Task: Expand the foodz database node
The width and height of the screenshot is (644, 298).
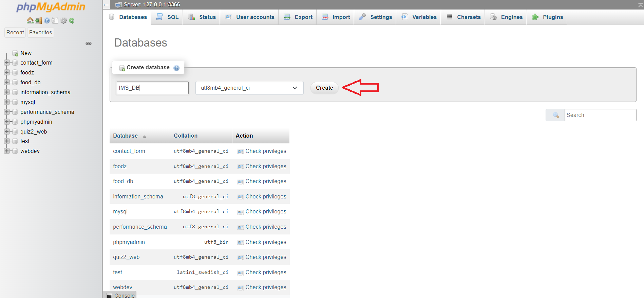Action: pyautogui.click(x=6, y=72)
